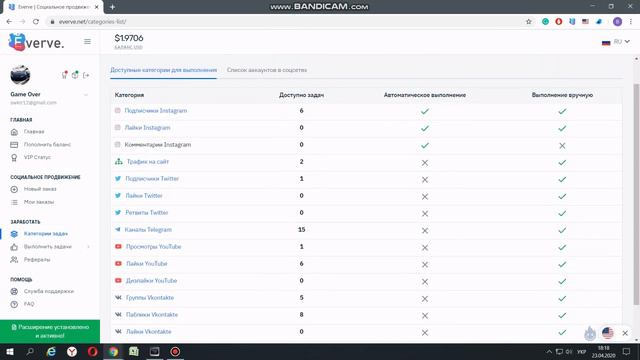The image size is (640, 360).
Task: Open Chrome three-dot menu
Action: coord(631,22)
